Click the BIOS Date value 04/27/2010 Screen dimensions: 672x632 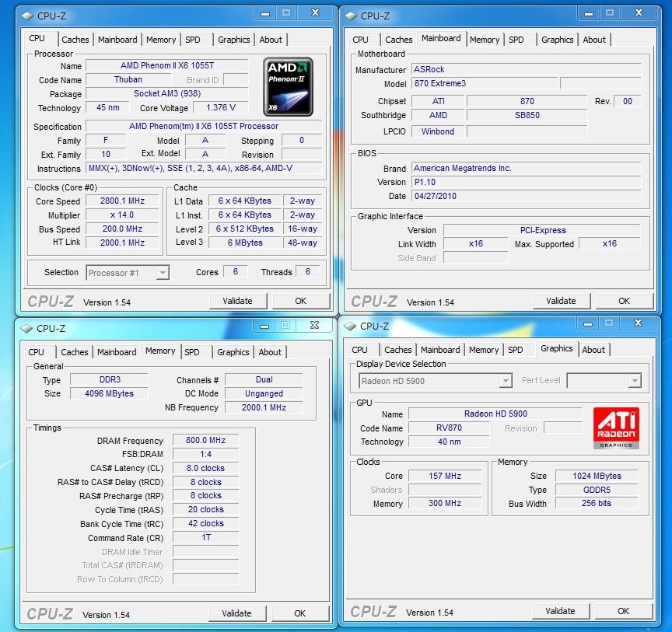[x=527, y=196]
